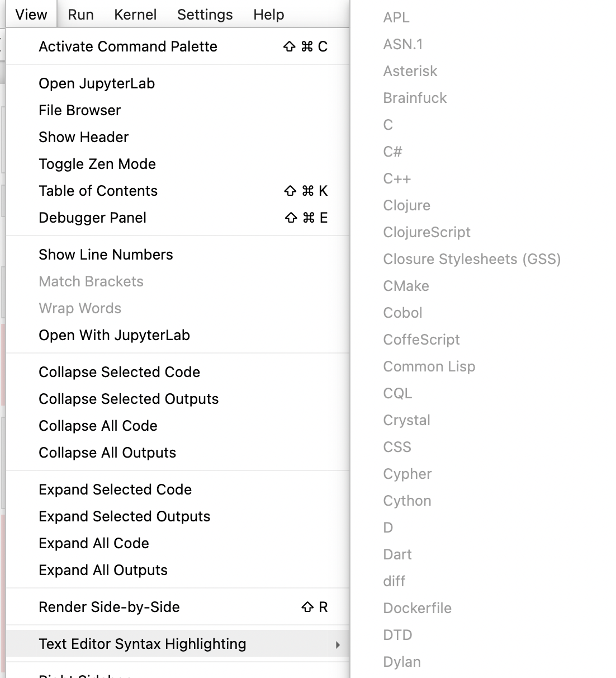Select Crystal highlighting
Screen dimensions: 616x678
point(406,420)
